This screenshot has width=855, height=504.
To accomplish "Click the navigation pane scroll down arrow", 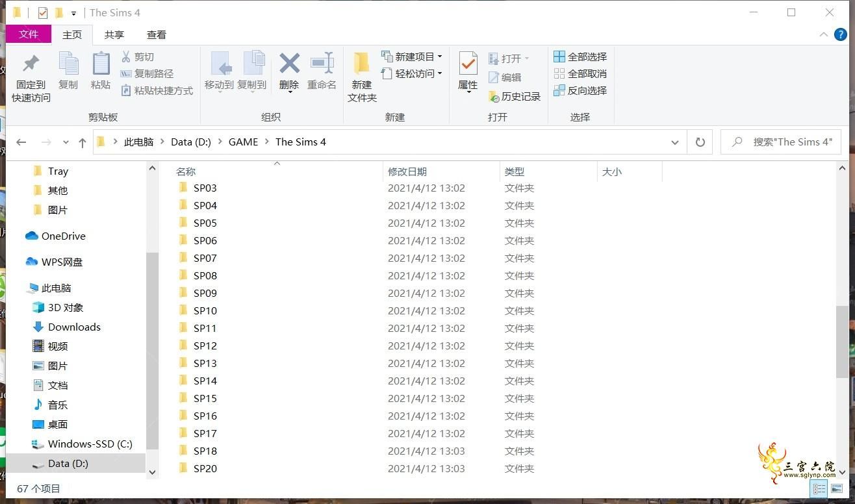I will pos(152,472).
